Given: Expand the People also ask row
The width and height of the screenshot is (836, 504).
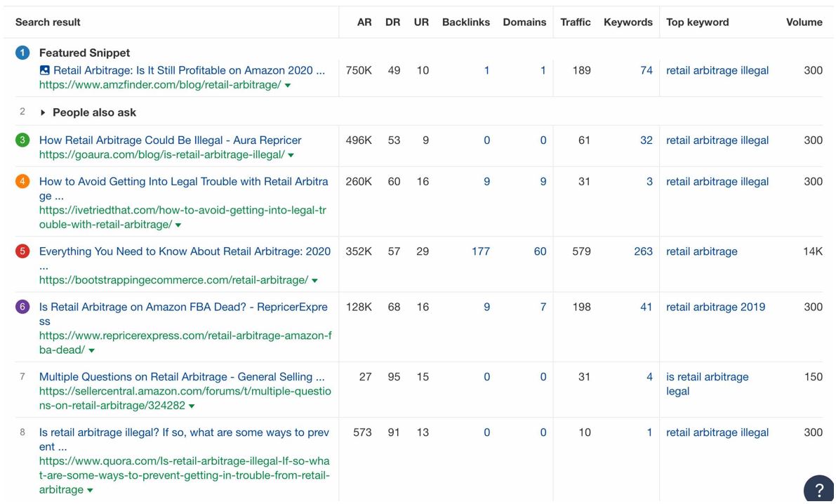Looking at the screenshot, I should pos(44,112).
